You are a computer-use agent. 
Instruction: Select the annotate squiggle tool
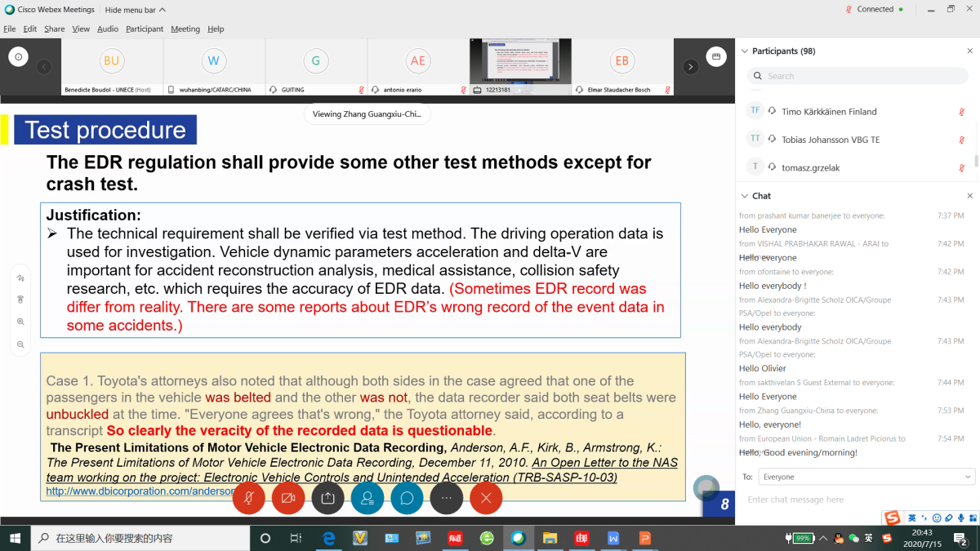coord(20,278)
